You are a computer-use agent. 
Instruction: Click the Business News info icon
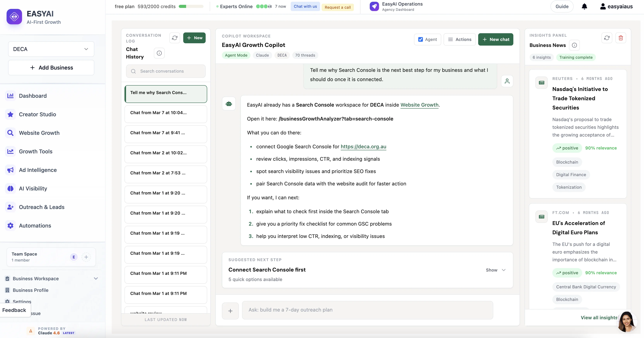click(x=574, y=45)
